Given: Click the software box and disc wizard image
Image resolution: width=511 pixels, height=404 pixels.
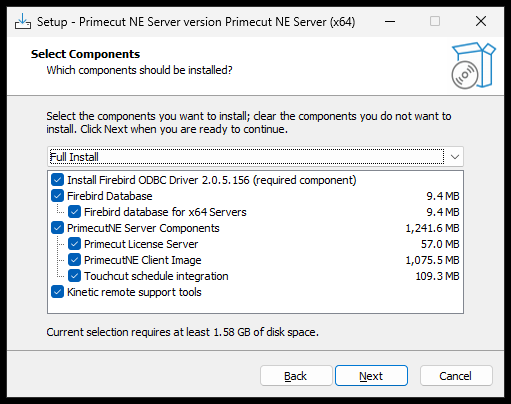Looking at the screenshot, I should click(473, 66).
